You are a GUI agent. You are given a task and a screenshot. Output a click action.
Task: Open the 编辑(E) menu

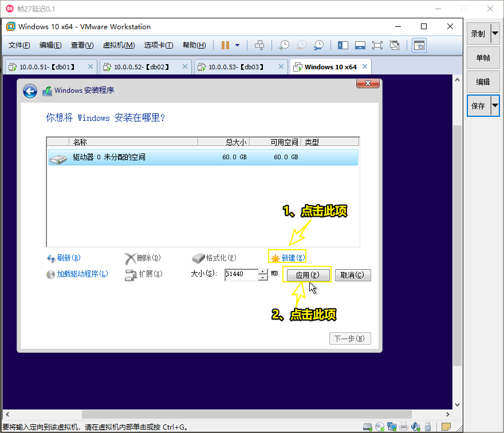click(x=50, y=45)
